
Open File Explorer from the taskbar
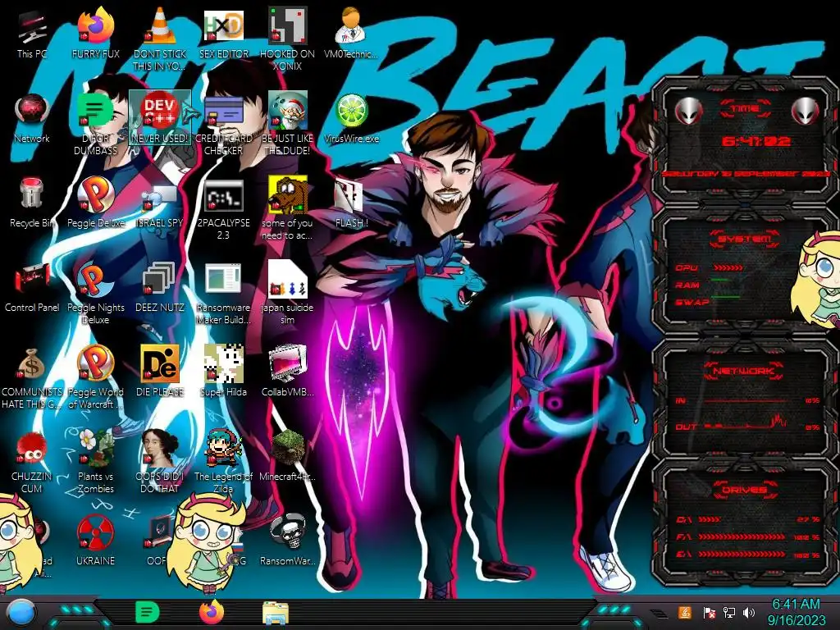tap(276, 613)
